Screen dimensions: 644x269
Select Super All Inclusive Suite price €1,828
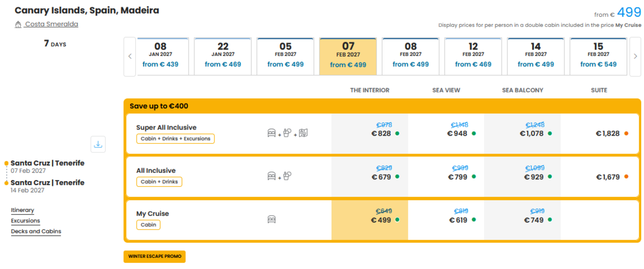[608, 133]
